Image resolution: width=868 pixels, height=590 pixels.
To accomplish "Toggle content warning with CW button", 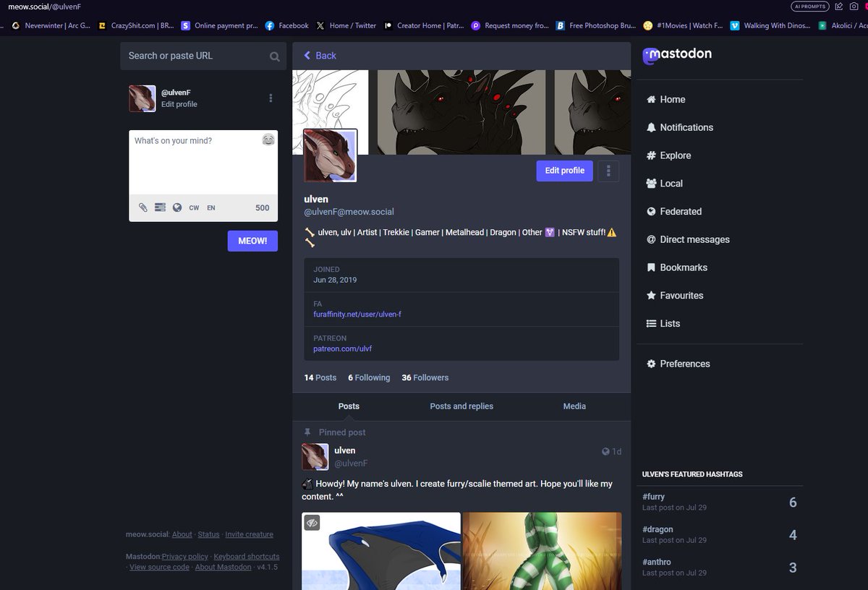I will [194, 208].
